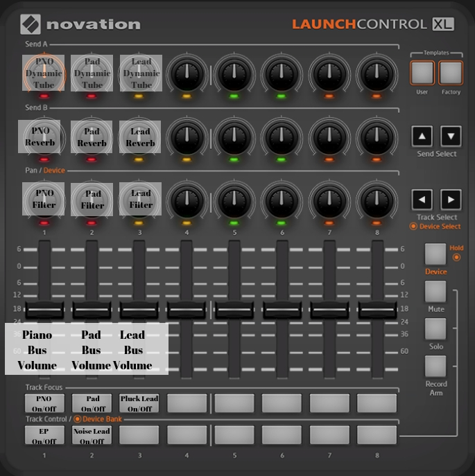Click the Pad Filter knob

point(92,201)
